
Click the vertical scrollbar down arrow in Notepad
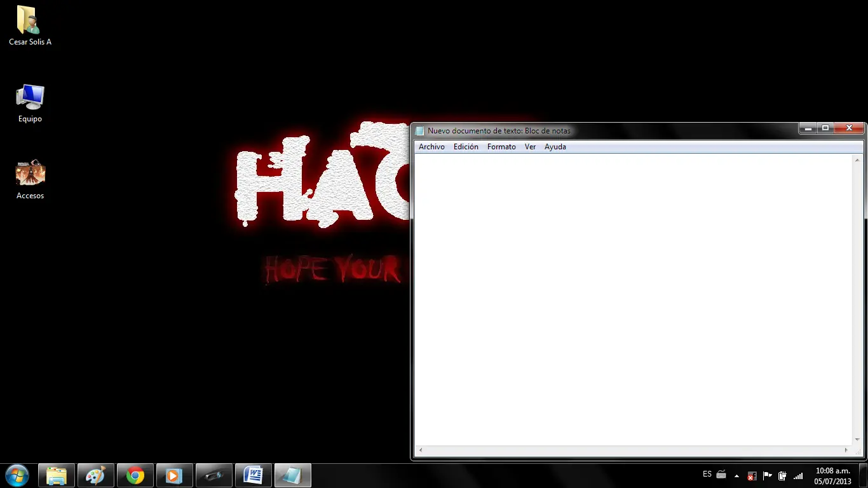pos(858,440)
